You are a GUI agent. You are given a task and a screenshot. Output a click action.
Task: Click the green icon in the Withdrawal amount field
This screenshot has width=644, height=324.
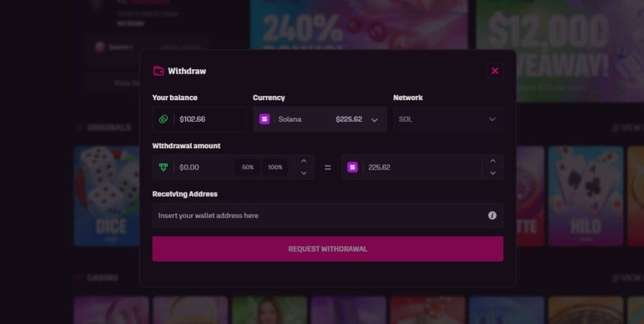tap(163, 168)
